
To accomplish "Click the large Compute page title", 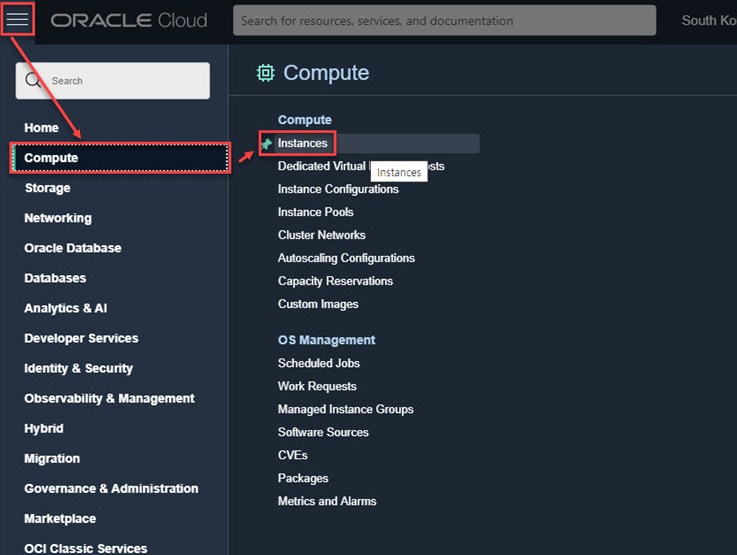I will (x=326, y=73).
